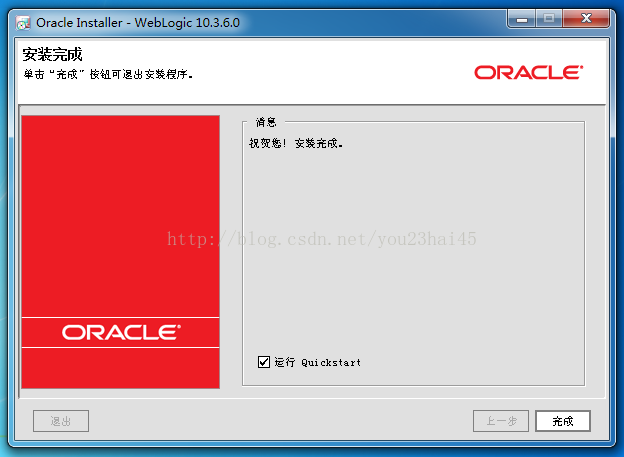Click the disabled maximize window button
This screenshot has width=624, height=457.
[x=549, y=18]
